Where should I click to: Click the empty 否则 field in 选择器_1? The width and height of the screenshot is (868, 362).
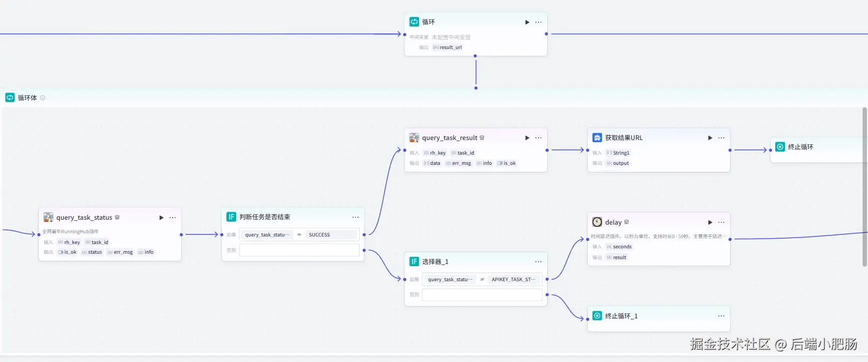point(482,295)
